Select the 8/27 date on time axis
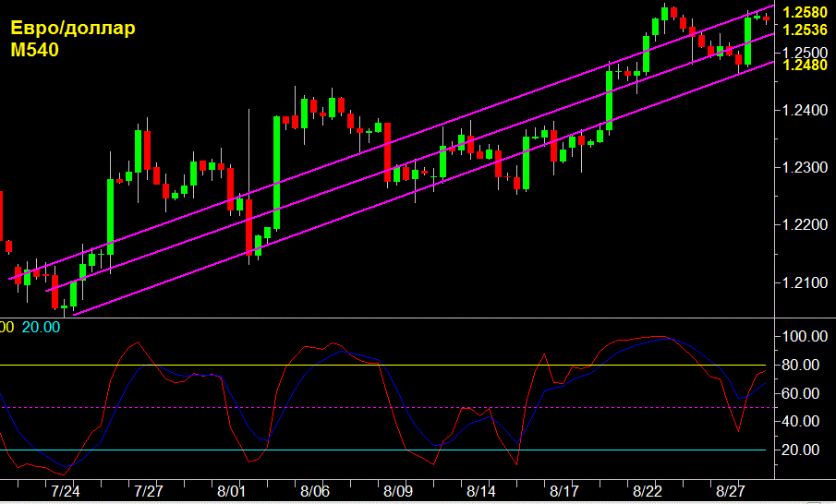 [731, 491]
